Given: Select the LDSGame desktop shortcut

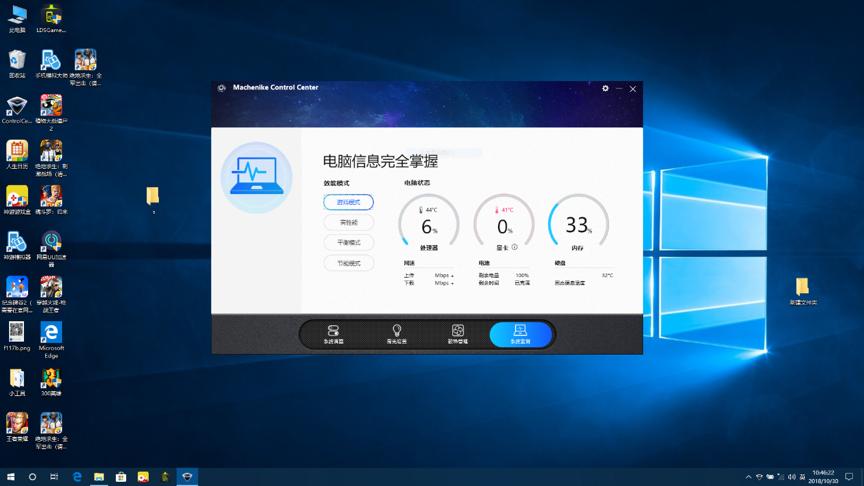Looking at the screenshot, I should [51, 19].
